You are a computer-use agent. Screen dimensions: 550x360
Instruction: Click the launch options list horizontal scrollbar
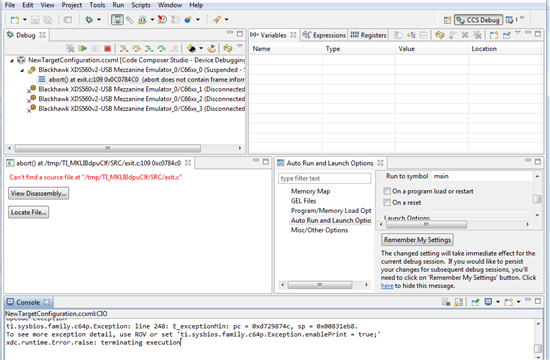[x=320, y=285]
